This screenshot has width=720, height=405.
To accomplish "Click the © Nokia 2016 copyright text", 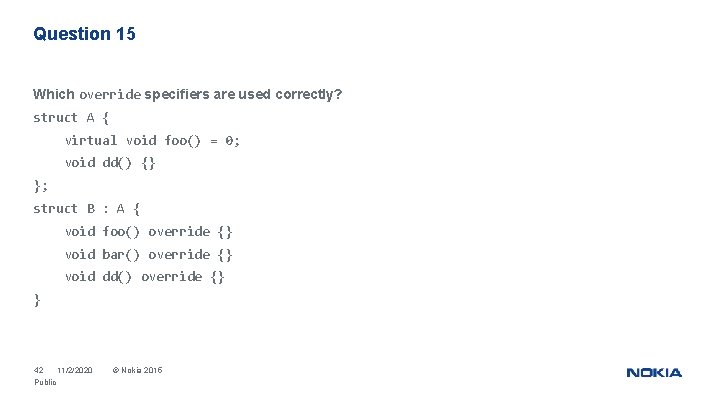I will point(136,371).
